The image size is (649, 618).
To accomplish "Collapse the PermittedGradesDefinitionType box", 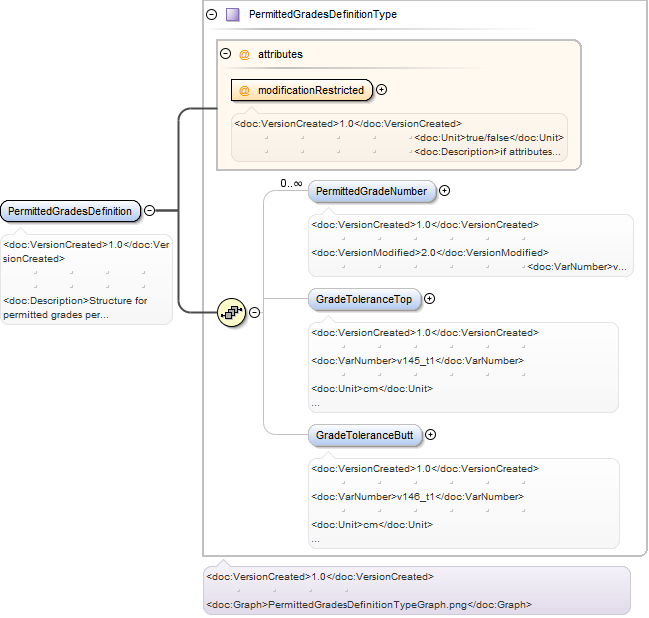I will [212, 14].
